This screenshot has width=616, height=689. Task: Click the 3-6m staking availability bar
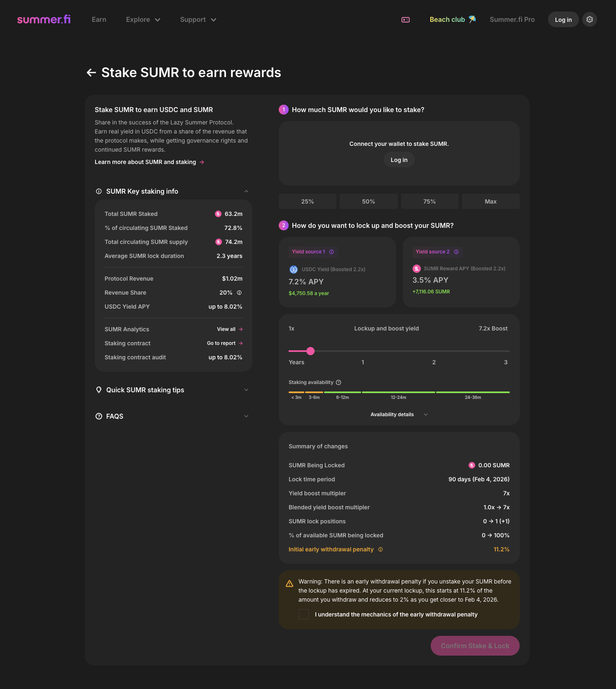(x=314, y=392)
